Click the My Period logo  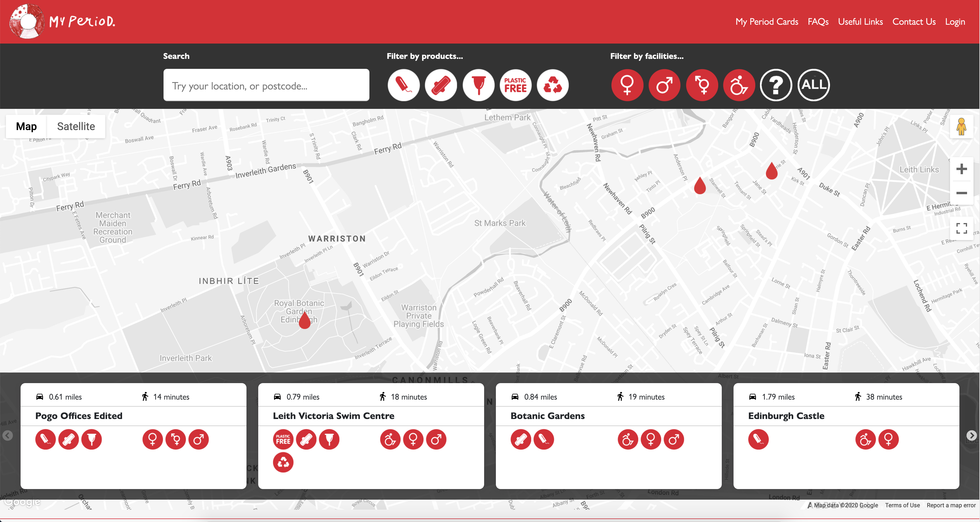(x=62, y=21)
